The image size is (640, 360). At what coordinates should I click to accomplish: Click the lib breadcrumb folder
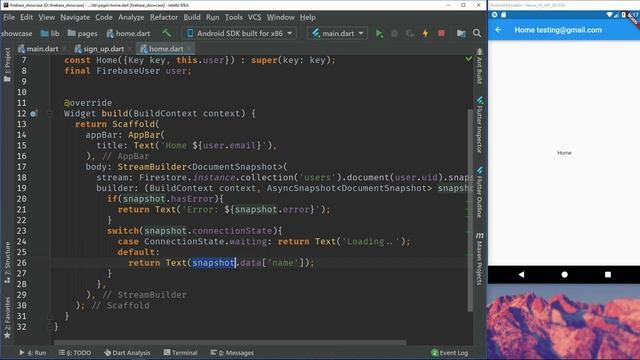click(x=50, y=33)
